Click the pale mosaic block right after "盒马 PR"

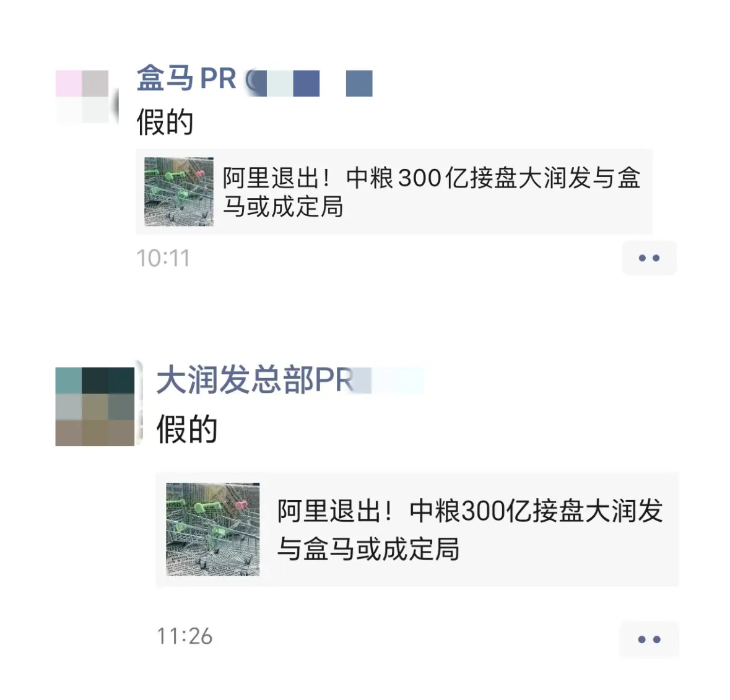[279, 84]
